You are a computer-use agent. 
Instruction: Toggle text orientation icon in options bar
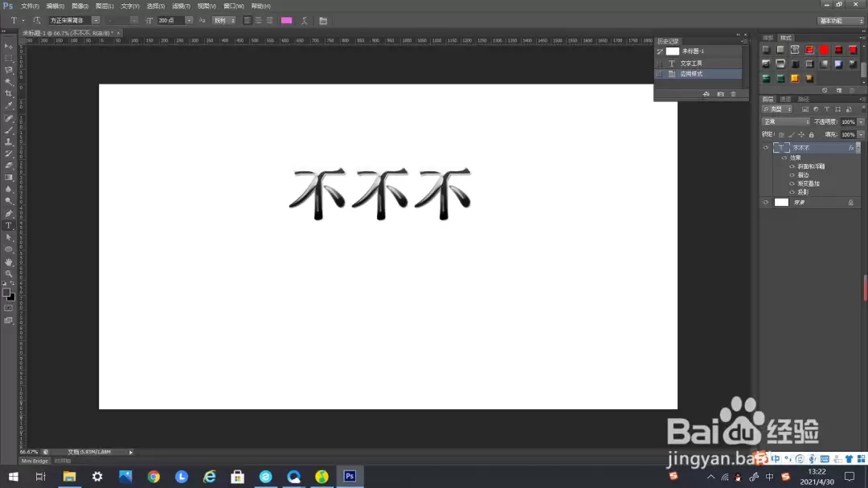[x=36, y=20]
